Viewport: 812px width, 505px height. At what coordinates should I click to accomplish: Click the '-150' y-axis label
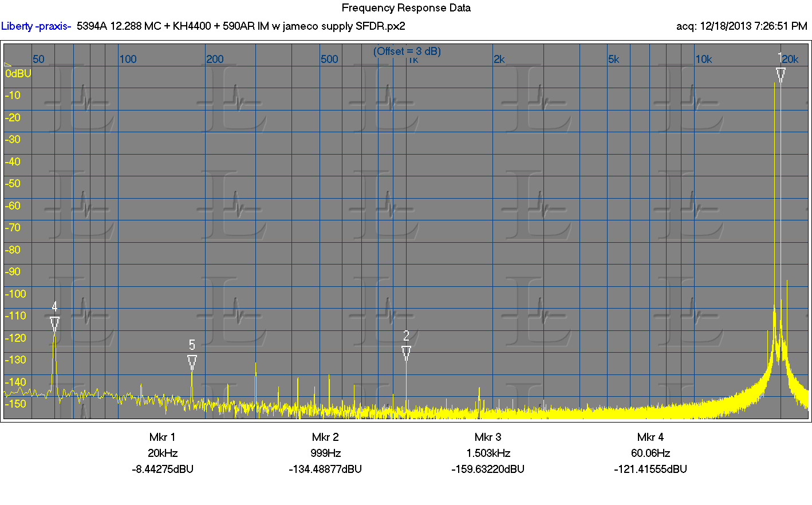[15, 404]
